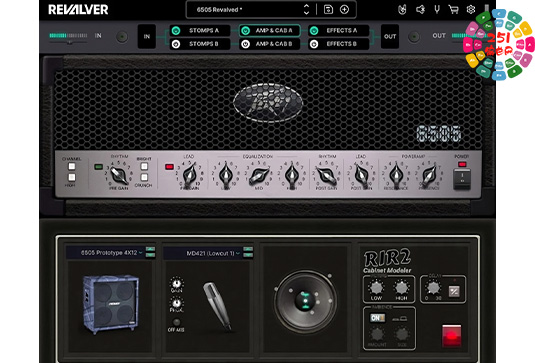Toggle Amp & Cab A power button

point(245,31)
